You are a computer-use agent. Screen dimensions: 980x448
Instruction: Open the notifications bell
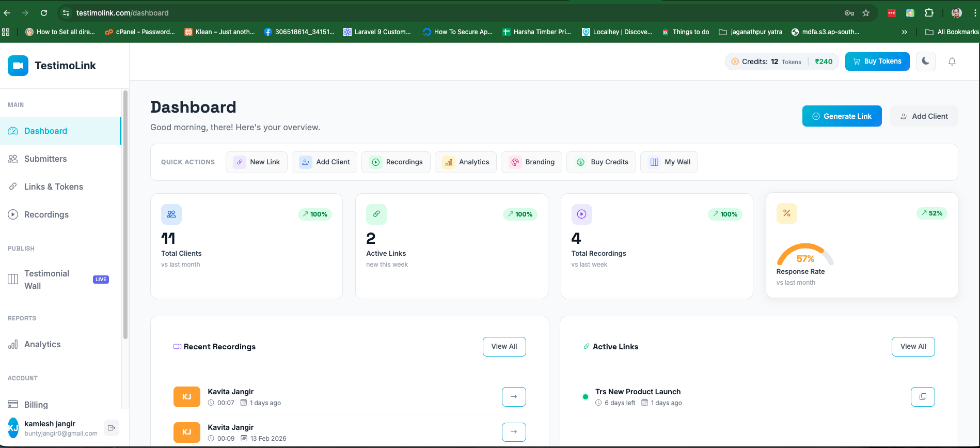click(x=952, y=61)
